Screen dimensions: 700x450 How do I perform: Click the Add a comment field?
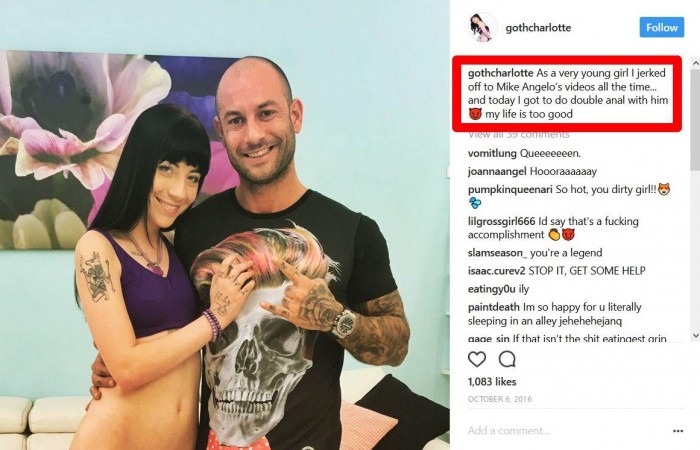[567, 431]
